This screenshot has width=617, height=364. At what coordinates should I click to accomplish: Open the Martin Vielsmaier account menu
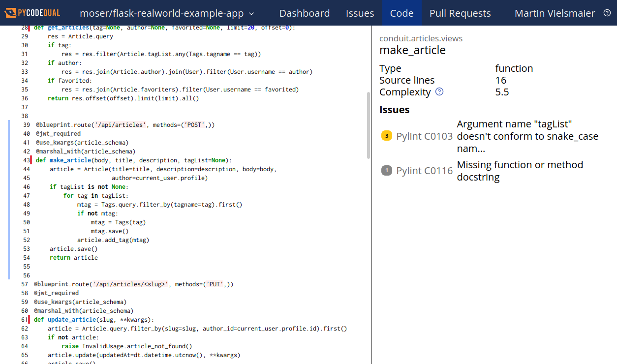coord(555,13)
